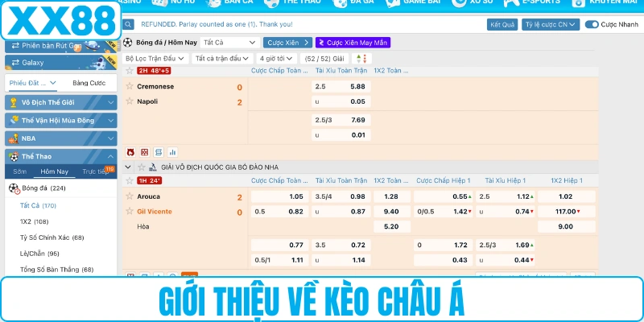This screenshot has height=322, width=644.
Task: Select Tỷ Số Chính Xác (68)
Action: click(x=52, y=237)
